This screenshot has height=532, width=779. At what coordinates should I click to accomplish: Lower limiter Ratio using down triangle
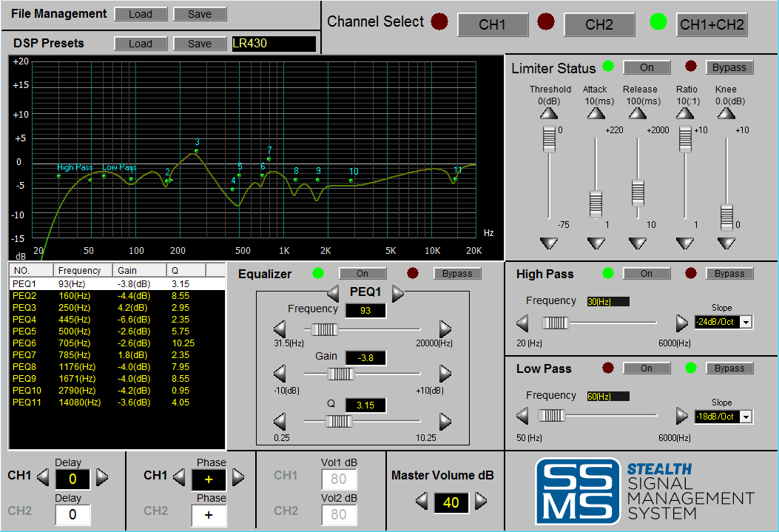tap(685, 243)
